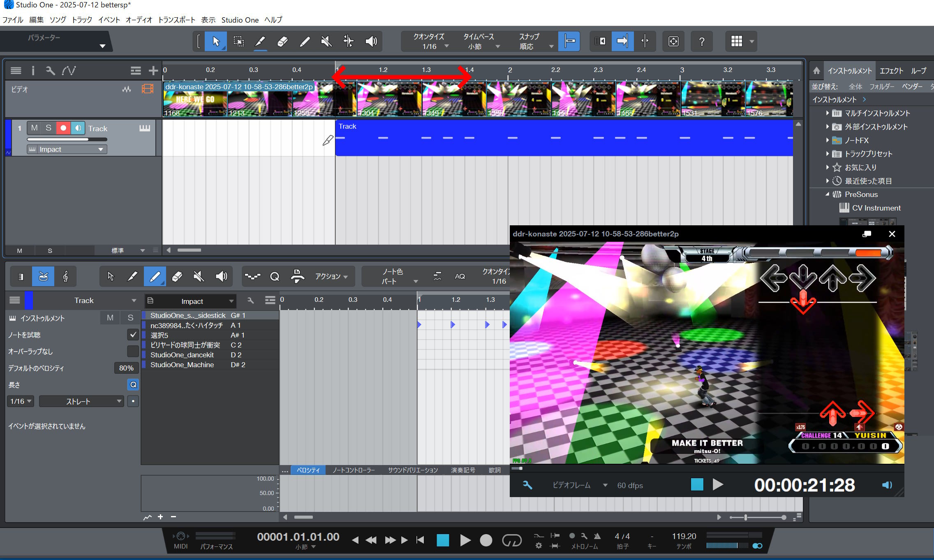Select the Range tool in top toolbar
Image resolution: width=934 pixels, height=560 pixels.
click(x=238, y=41)
